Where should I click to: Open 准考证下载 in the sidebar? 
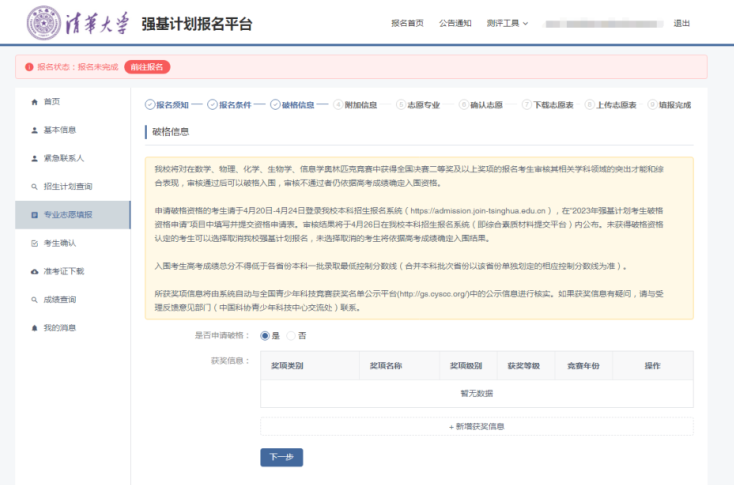click(x=73, y=272)
